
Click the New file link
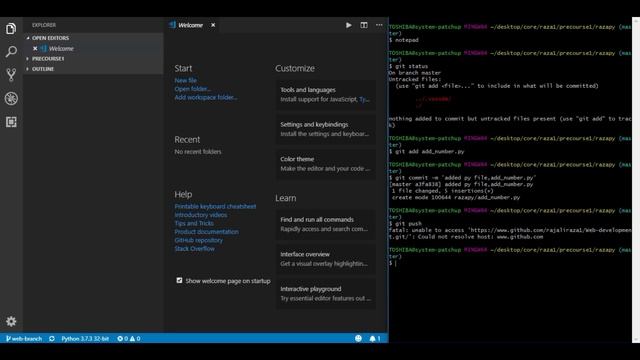point(185,80)
